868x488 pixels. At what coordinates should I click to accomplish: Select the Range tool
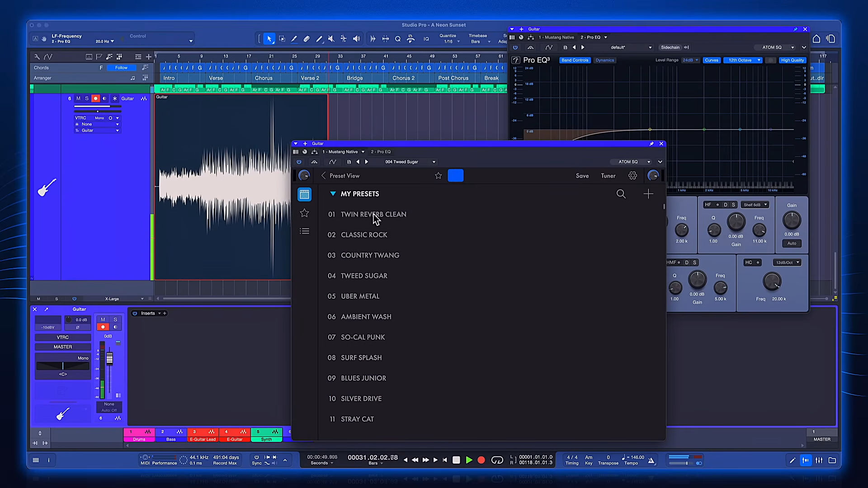pyautogui.click(x=282, y=39)
